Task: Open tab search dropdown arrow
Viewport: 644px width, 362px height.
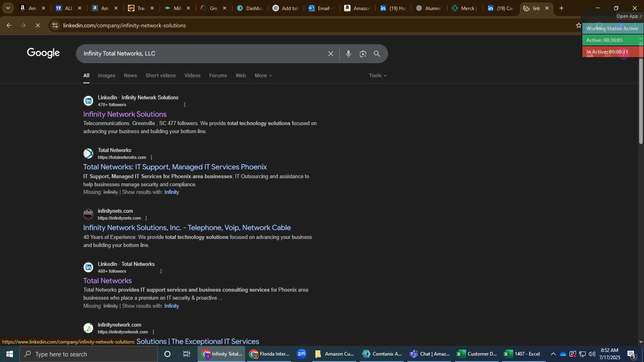Action: click(x=8, y=8)
